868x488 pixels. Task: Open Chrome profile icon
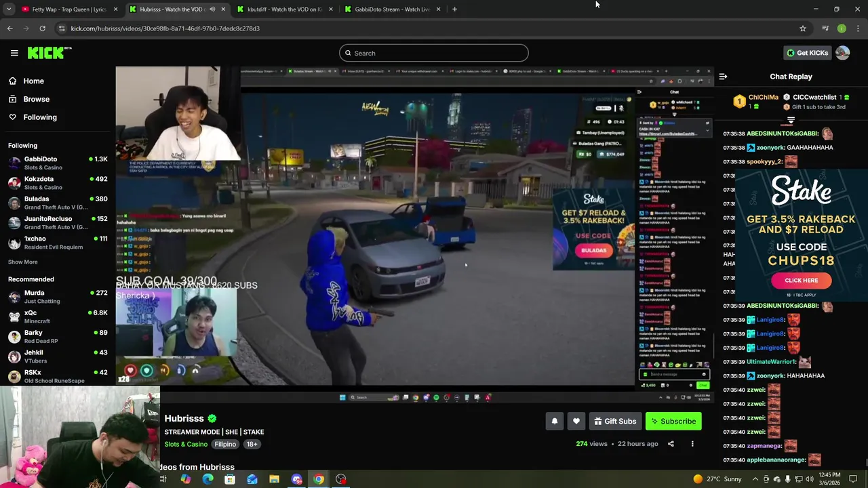[x=842, y=28]
